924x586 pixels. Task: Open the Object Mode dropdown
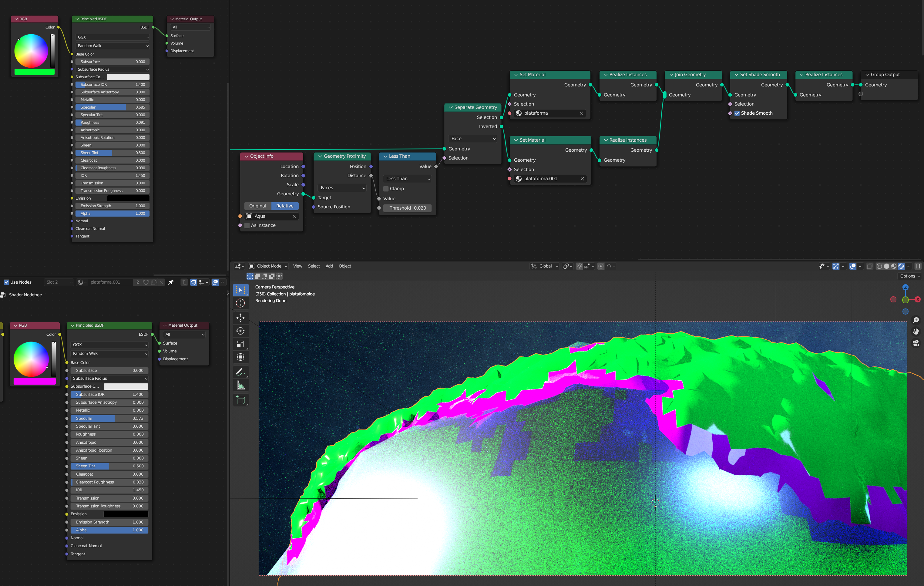pyautogui.click(x=268, y=266)
